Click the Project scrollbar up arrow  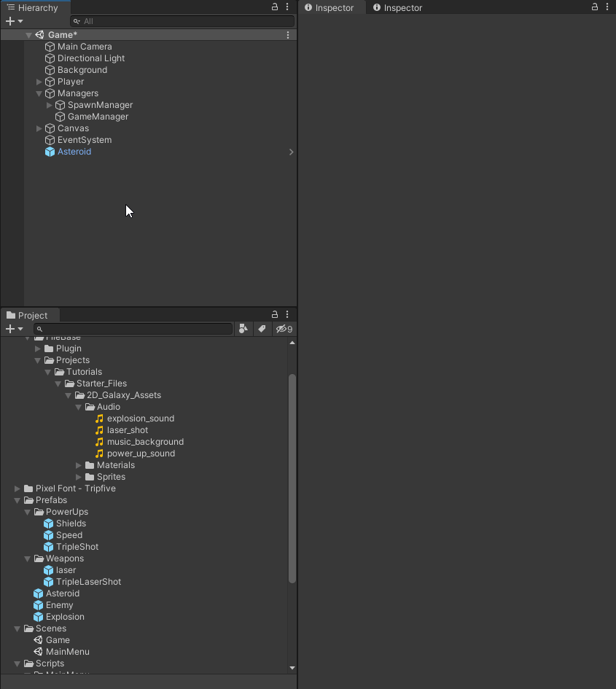coord(292,343)
